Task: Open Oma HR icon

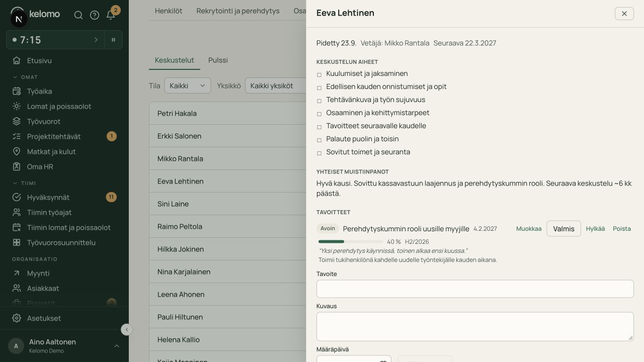Action: [17, 166]
